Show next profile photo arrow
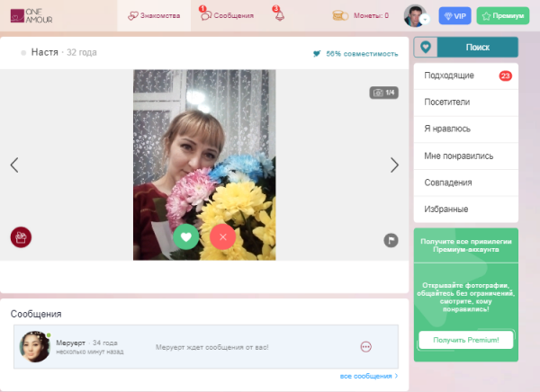The width and height of the screenshot is (540, 392). tap(394, 165)
